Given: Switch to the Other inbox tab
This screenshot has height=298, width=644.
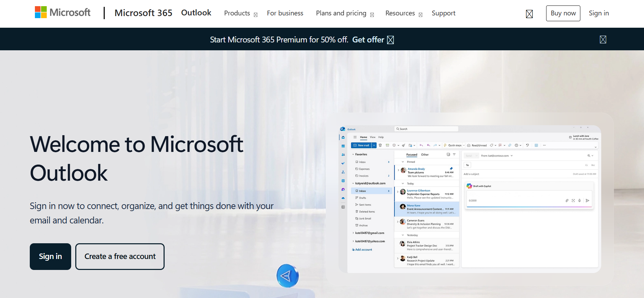Looking at the screenshot, I should (x=425, y=155).
